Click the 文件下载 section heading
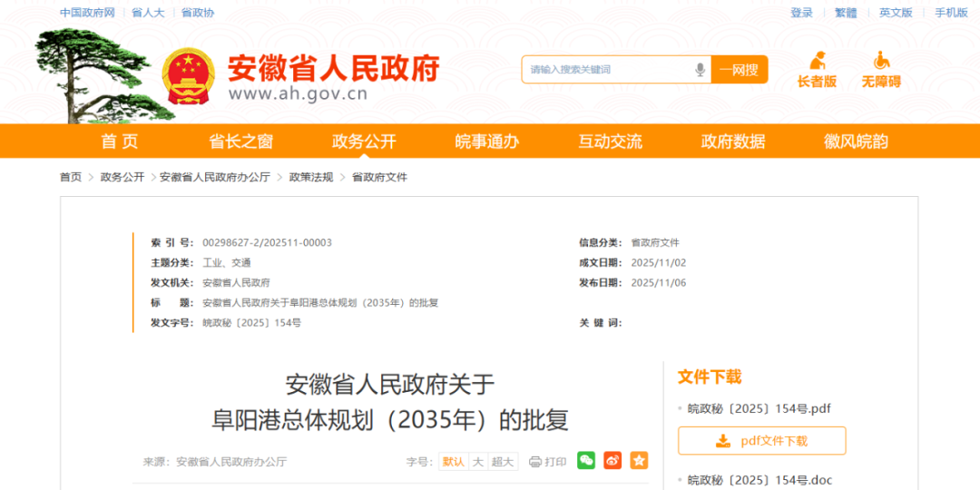The height and width of the screenshot is (490, 980). coord(710,377)
